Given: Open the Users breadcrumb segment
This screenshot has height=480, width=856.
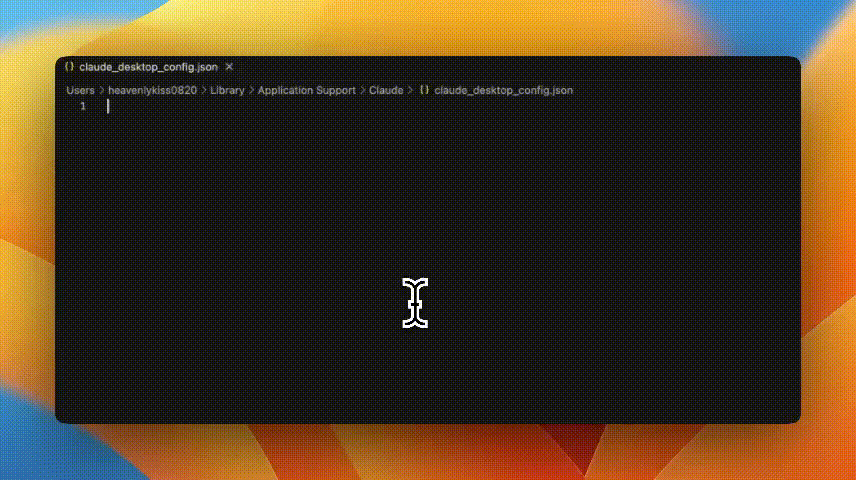Looking at the screenshot, I should 80,90.
